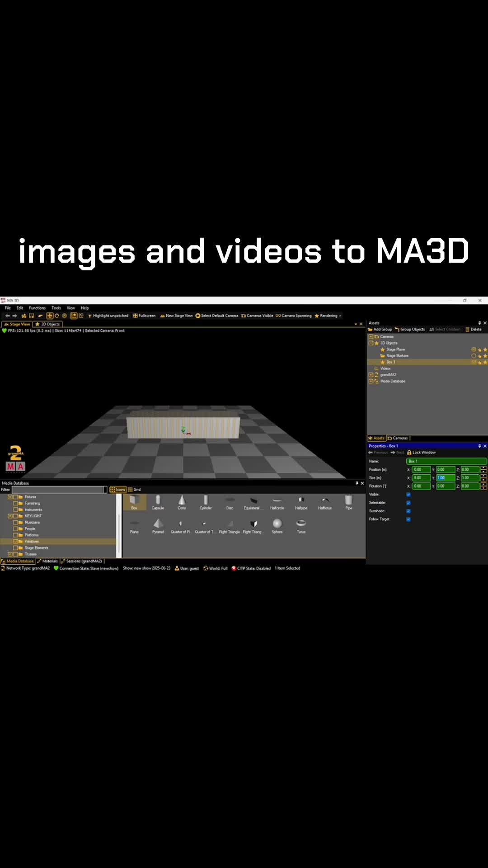Viewport: 488px width, 868px height.
Task: Expand the grandMA2 tree node
Action: pyautogui.click(x=371, y=375)
